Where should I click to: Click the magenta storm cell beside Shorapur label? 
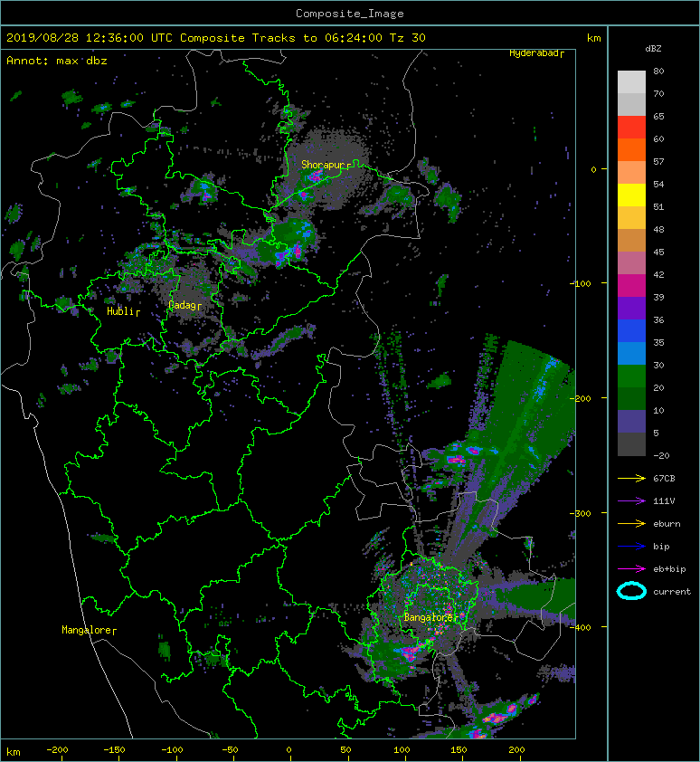(315, 176)
